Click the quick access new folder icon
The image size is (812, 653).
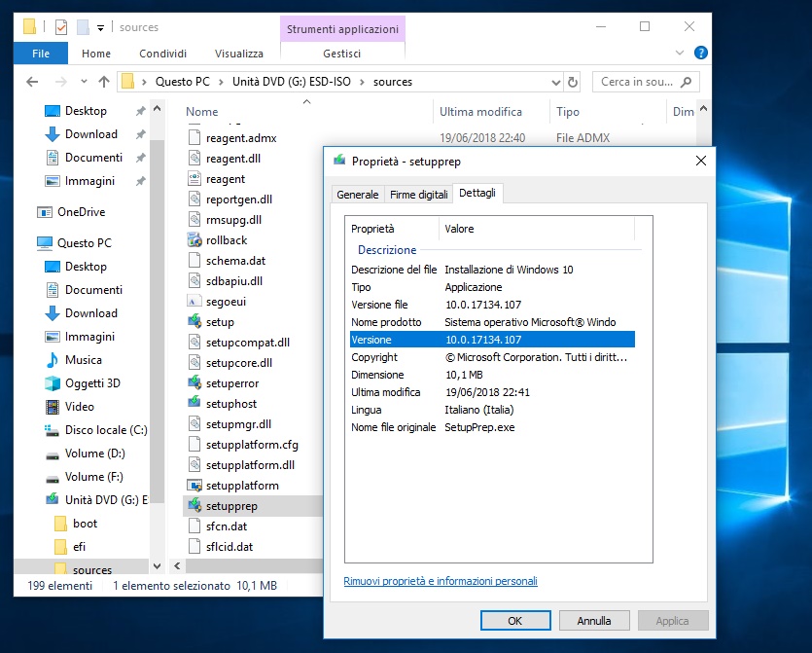(x=83, y=27)
